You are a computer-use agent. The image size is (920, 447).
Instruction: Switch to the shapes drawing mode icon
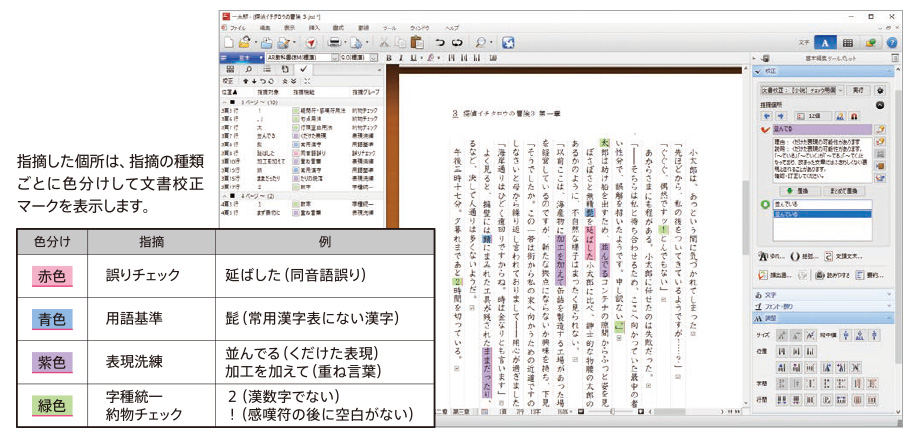click(x=871, y=43)
